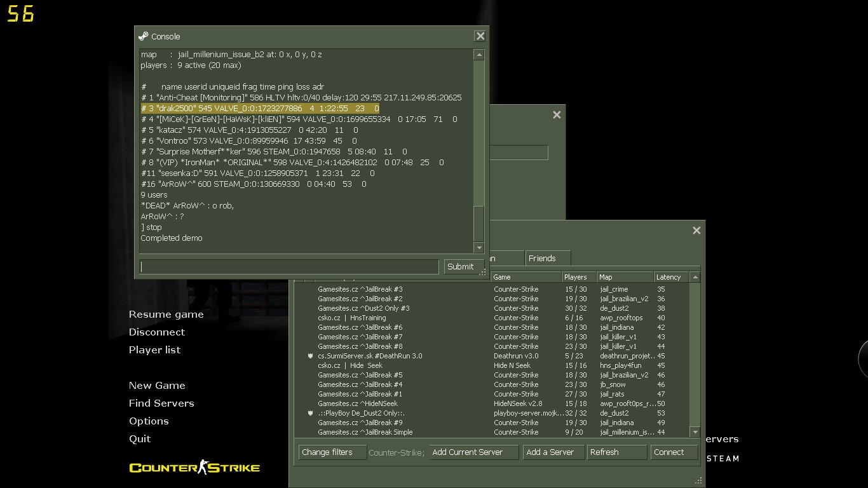This screenshot has height=488, width=868.
Task: Click the Counter-Strike logo
Action: (194, 468)
